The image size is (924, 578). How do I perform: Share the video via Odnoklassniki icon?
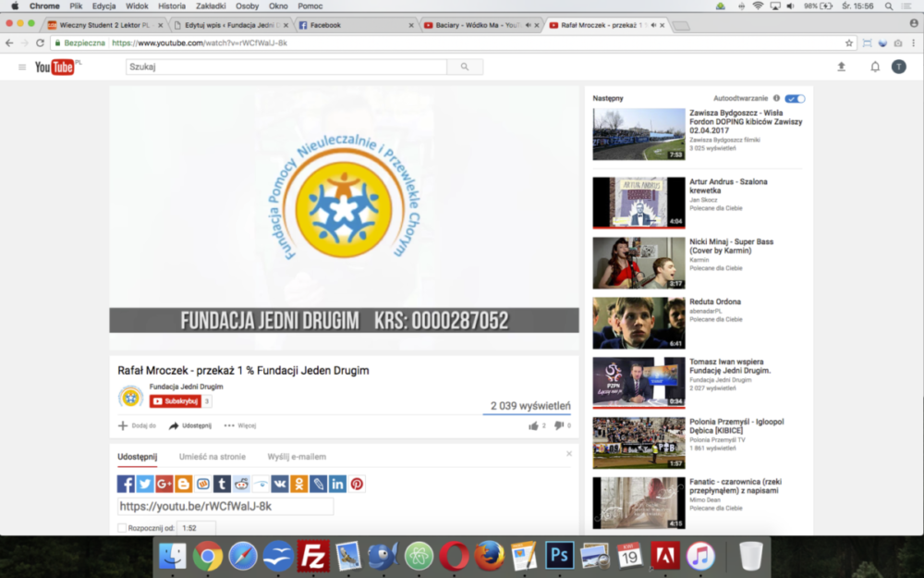click(298, 485)
